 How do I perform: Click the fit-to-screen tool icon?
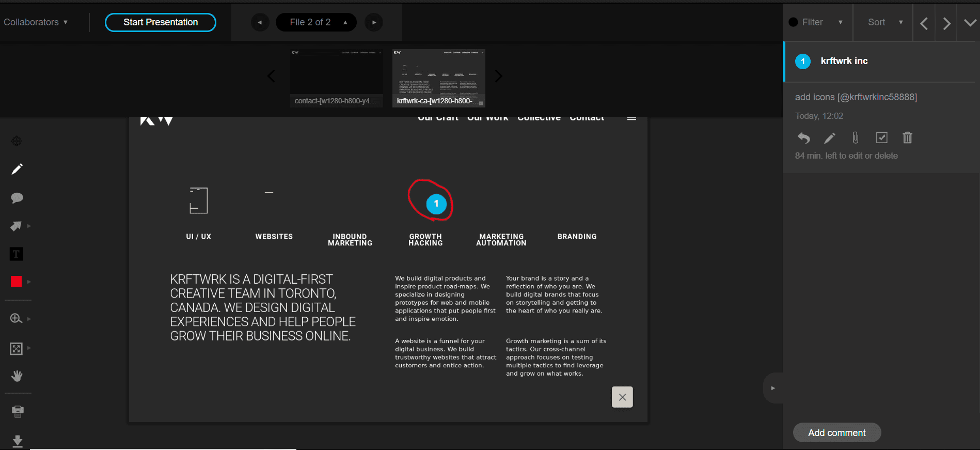16,349
